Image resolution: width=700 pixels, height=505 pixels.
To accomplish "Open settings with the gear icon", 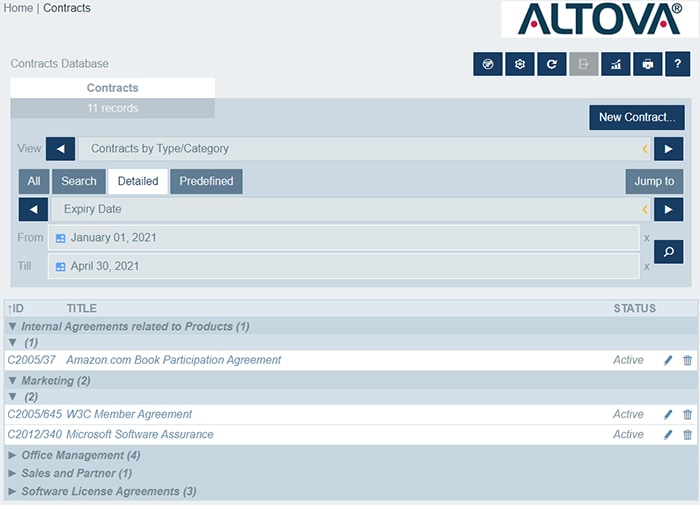I will click(520, 64).
